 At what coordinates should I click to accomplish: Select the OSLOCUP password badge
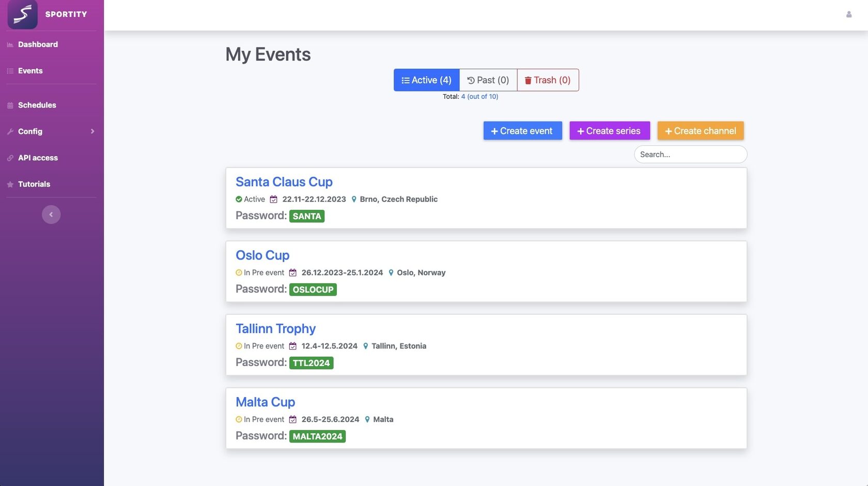pos(313,289)
